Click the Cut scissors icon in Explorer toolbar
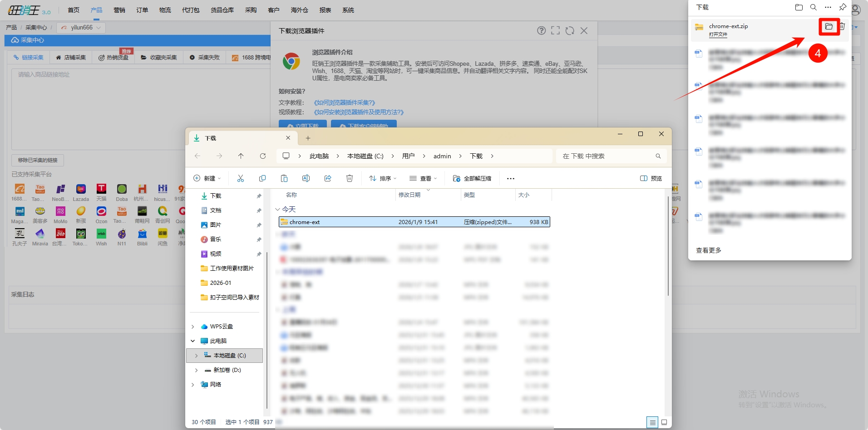 (241, 178)
